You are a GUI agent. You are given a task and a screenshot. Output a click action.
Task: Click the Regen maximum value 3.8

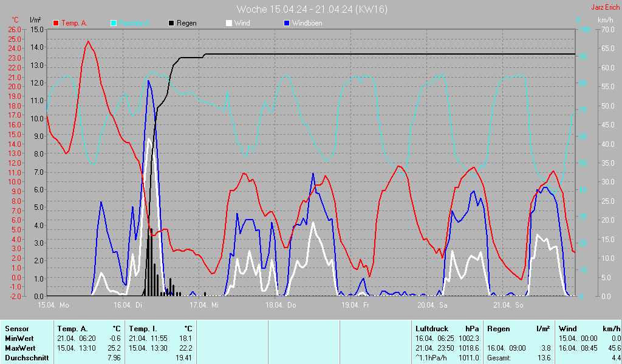[x=546, y=348]
